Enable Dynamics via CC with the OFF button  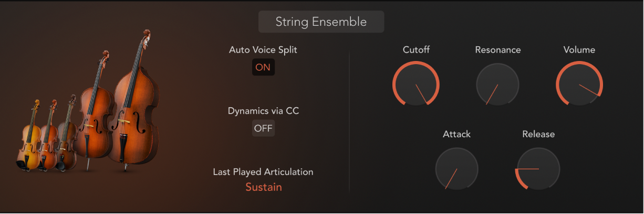[263, 128]
